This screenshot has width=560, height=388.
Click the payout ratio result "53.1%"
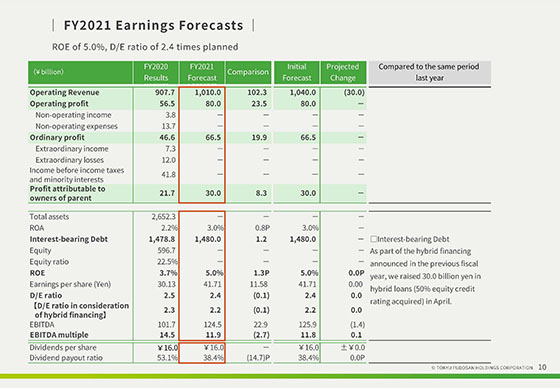click(x=168, y=358)
